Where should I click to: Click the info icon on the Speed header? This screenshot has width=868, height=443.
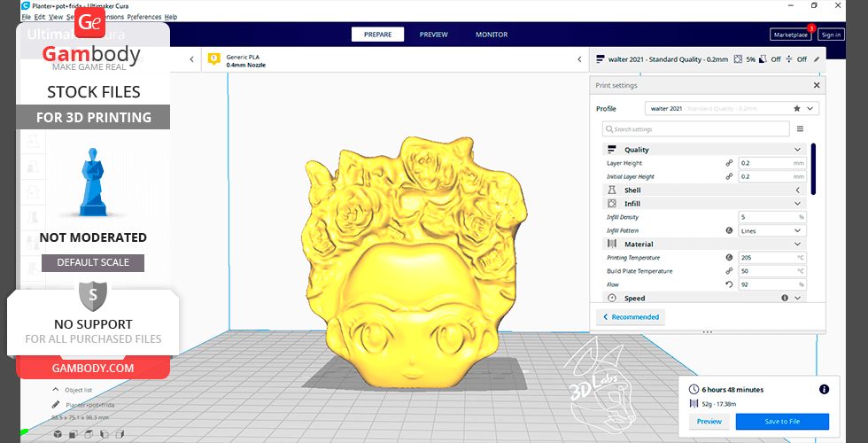tap(785, 298)
